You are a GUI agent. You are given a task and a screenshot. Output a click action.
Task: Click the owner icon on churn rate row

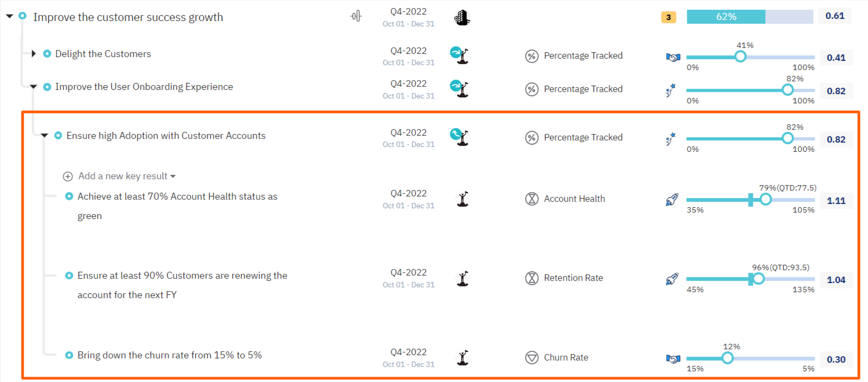click(x=463, y=358)
